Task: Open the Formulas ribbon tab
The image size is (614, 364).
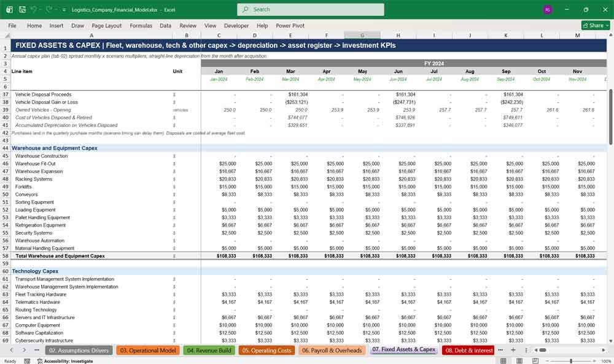Action: [x=141, y=25]
